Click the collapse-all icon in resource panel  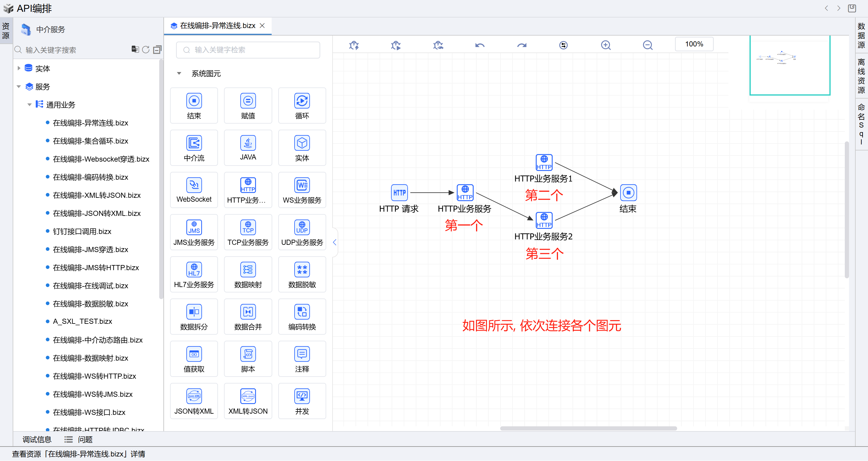(157, 50)
